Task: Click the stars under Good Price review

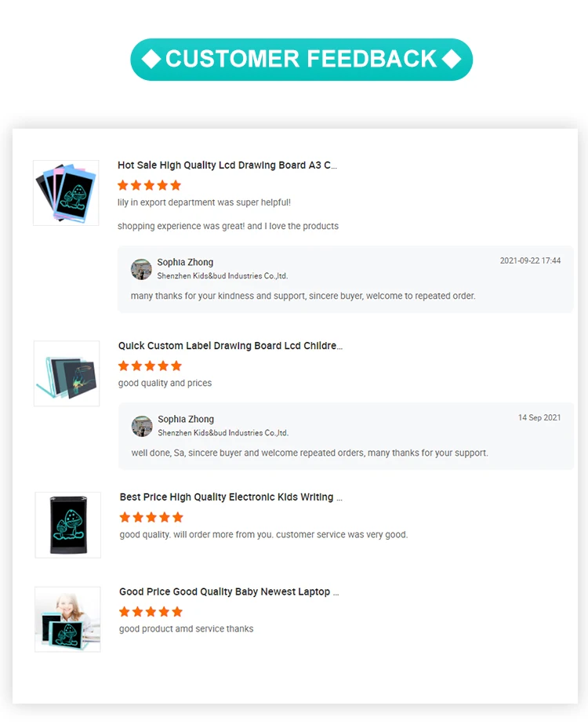Action: click(x=151, y=613)
